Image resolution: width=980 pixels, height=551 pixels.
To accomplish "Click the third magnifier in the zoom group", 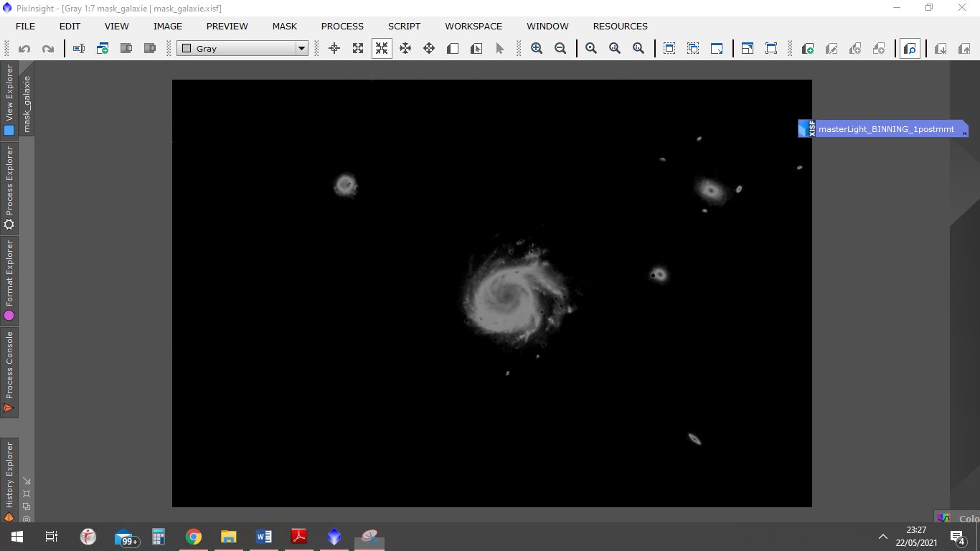I will coord(639,49).
